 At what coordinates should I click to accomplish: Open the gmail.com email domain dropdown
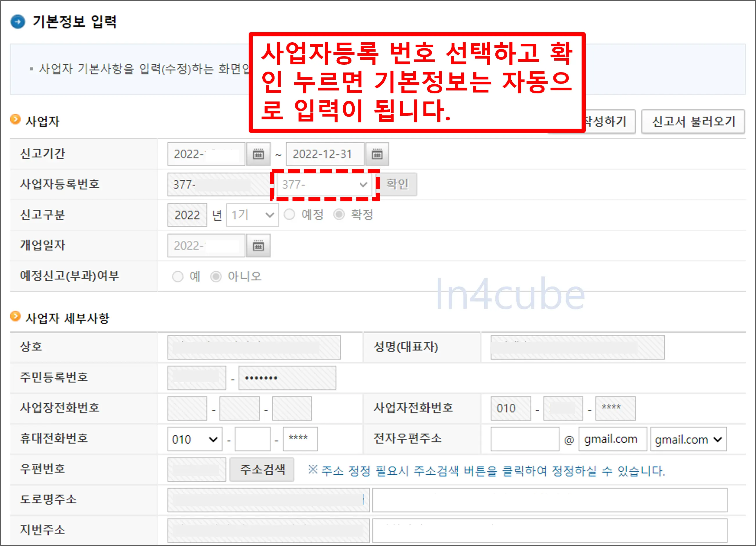pyautogui.click(x=688, y=439)
